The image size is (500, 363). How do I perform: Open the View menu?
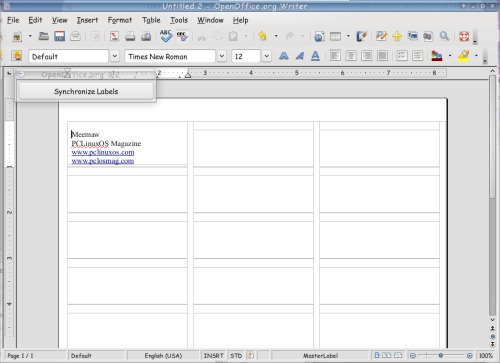coord(59,20)
